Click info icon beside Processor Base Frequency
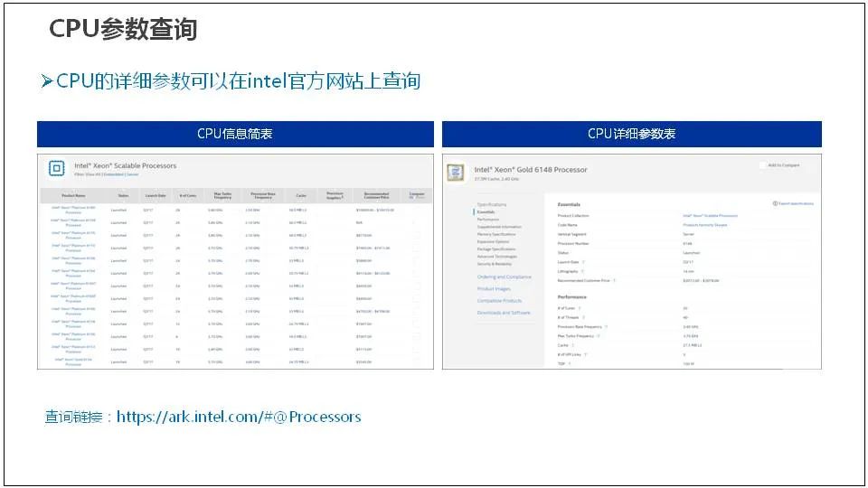Image resolution: width=868 pixels, height=488 pixels. [606, 326]
